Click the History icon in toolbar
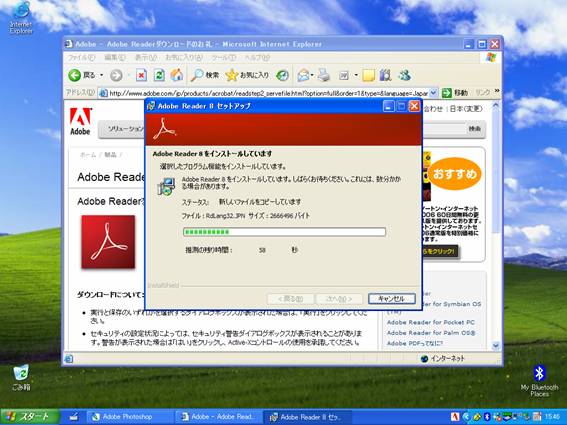567x425 pixels. click(x=282, y=75)
